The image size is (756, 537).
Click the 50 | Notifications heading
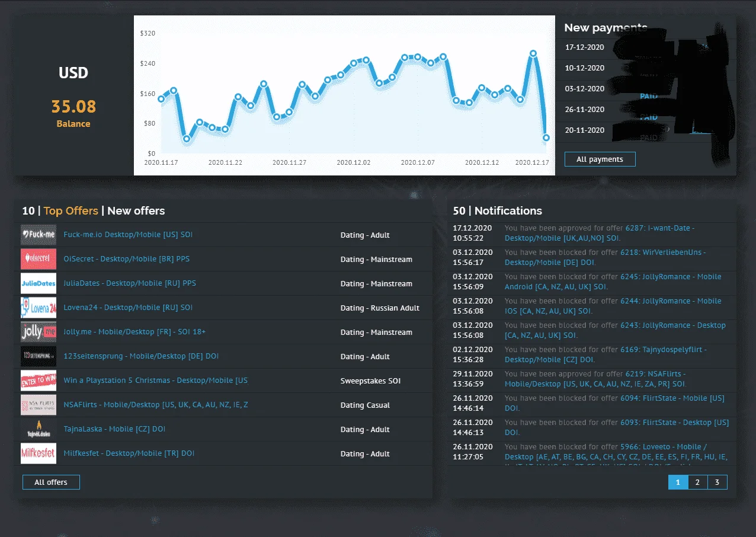[498, 211]
